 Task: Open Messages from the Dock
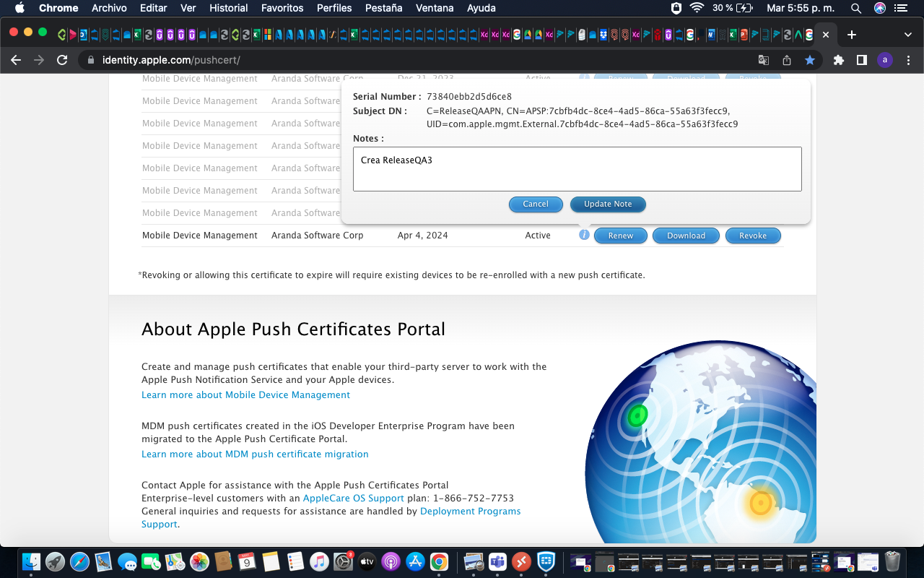coord(128,561)
